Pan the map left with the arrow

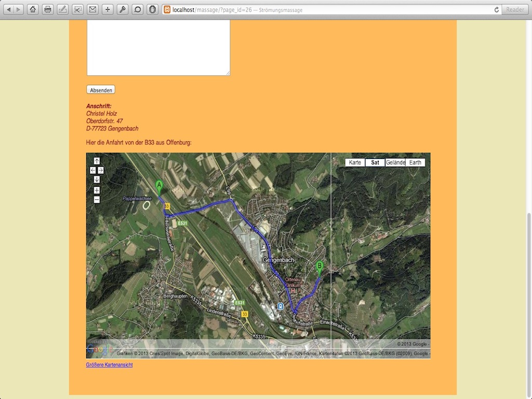coord(93,170)
